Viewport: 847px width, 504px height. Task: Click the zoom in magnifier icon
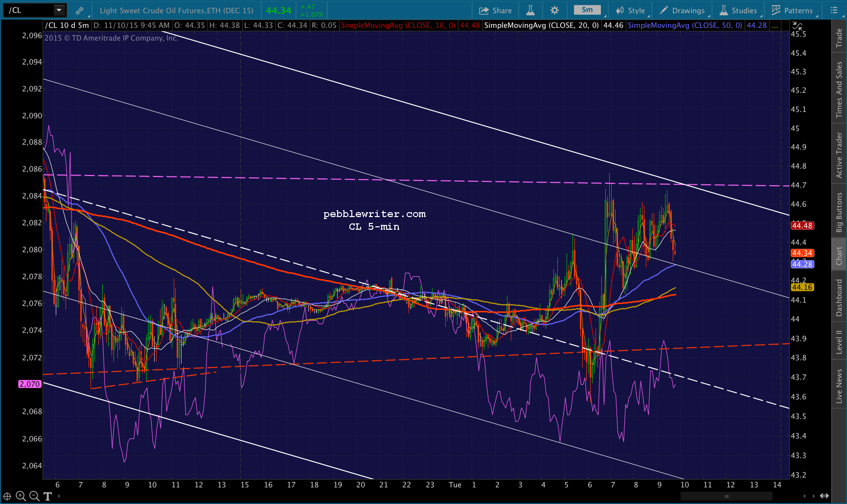tap(21, 496)
